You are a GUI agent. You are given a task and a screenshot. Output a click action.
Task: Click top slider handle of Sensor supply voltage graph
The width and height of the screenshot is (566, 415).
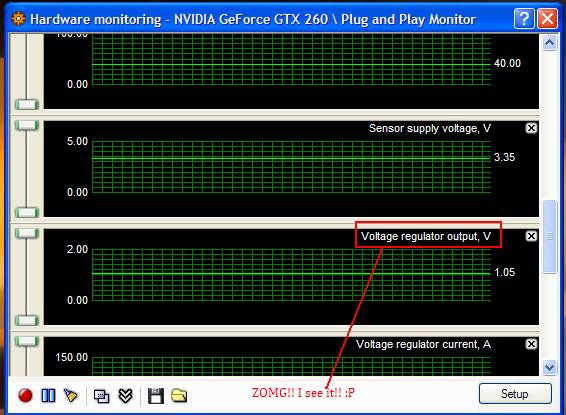(x=27, y=125)
